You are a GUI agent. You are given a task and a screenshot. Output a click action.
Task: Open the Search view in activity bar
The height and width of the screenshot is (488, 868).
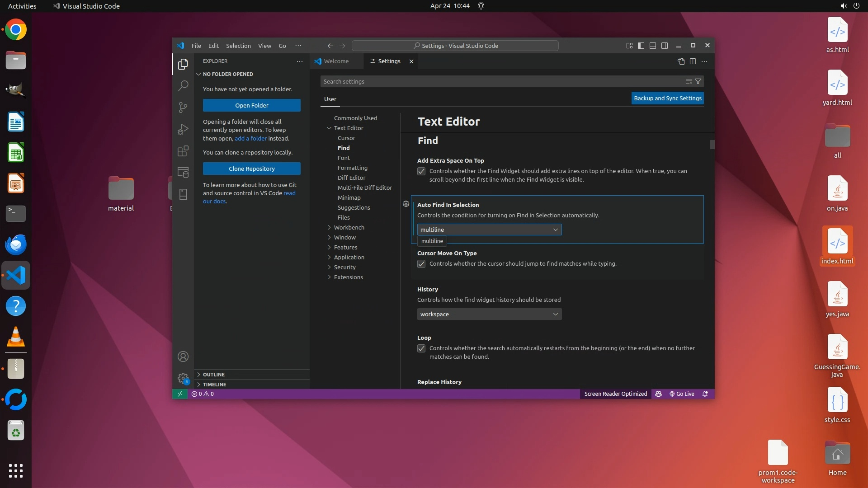coord(183,85)
